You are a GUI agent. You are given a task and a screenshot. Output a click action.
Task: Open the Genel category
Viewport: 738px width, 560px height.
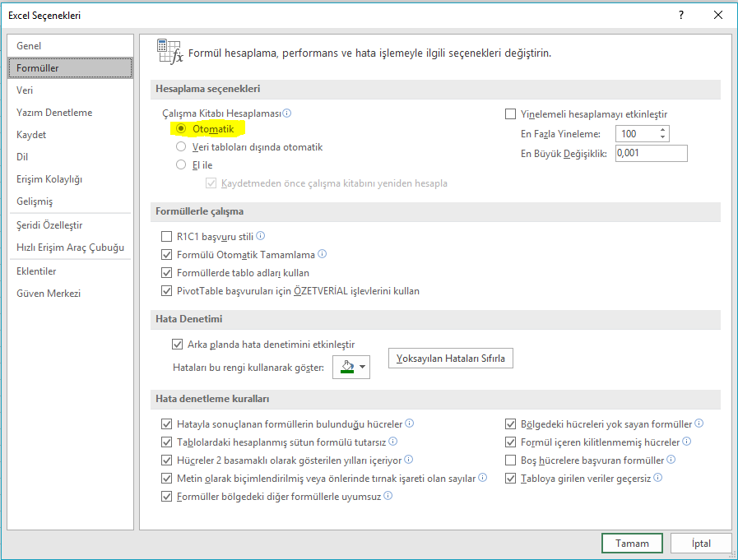(x=70, y=46)
